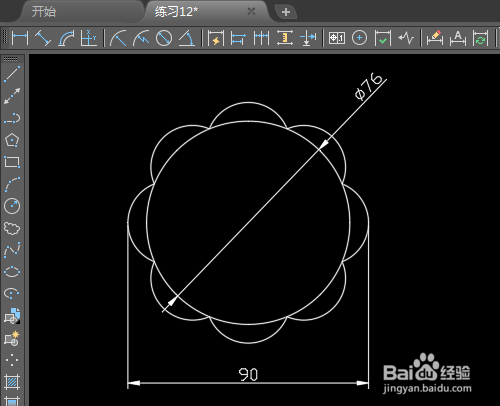Select the Ordinate dimension tool
The width and height of the screenshot is (500, 406).
coord(88,38)
